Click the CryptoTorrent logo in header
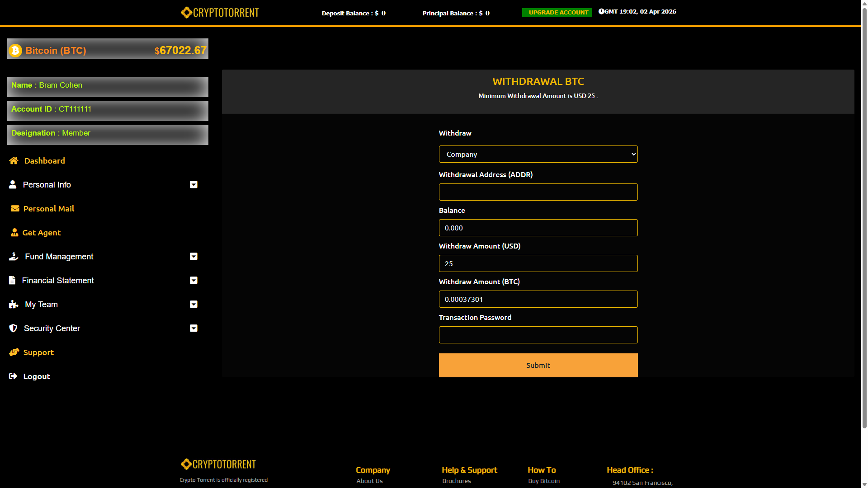The image size is (868, 488). pyautogui.click(x=220, y=12)
